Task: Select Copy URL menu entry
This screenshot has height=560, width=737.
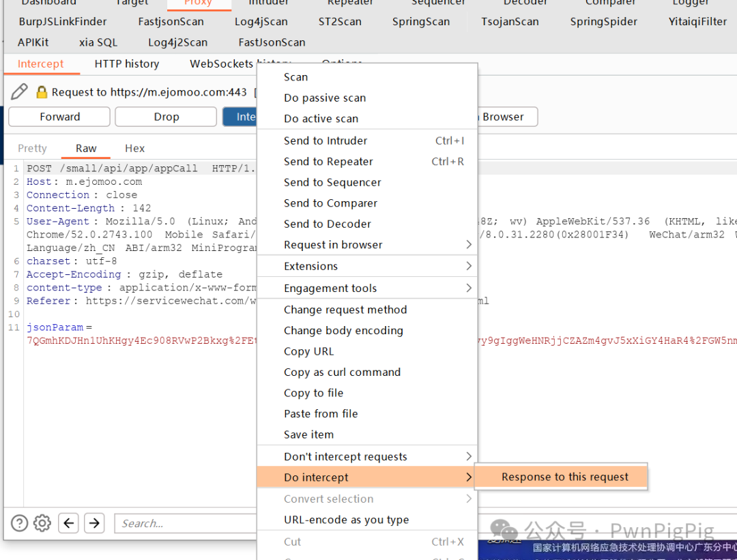Action: tap(367, 351)
